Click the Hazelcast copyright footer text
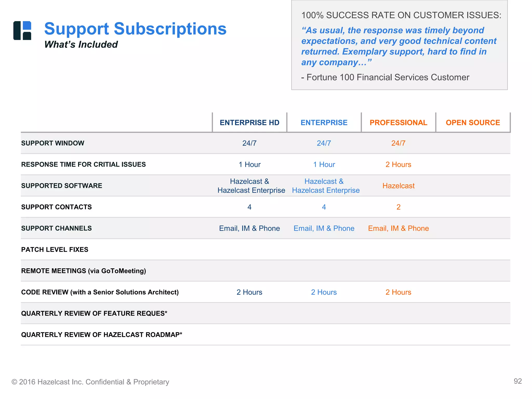 [90, 382]
